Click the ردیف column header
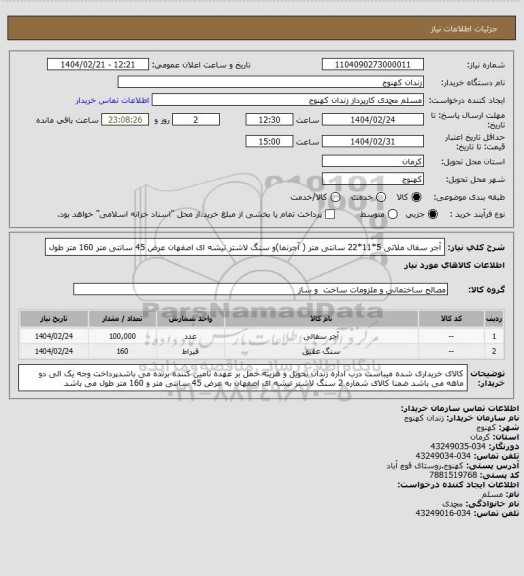This screenshot has width=524, height=576. click(494, 318)
